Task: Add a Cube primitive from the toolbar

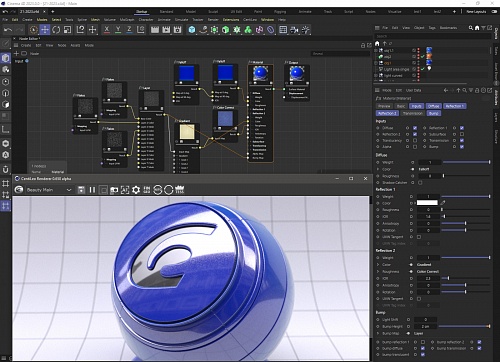Action: [x=192, y=30]
